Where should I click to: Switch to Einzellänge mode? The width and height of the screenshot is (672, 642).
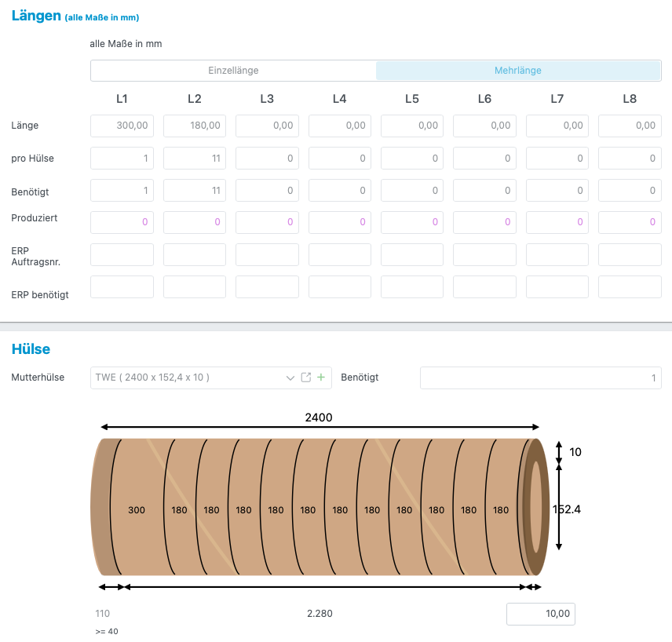[x=233, y=71]
